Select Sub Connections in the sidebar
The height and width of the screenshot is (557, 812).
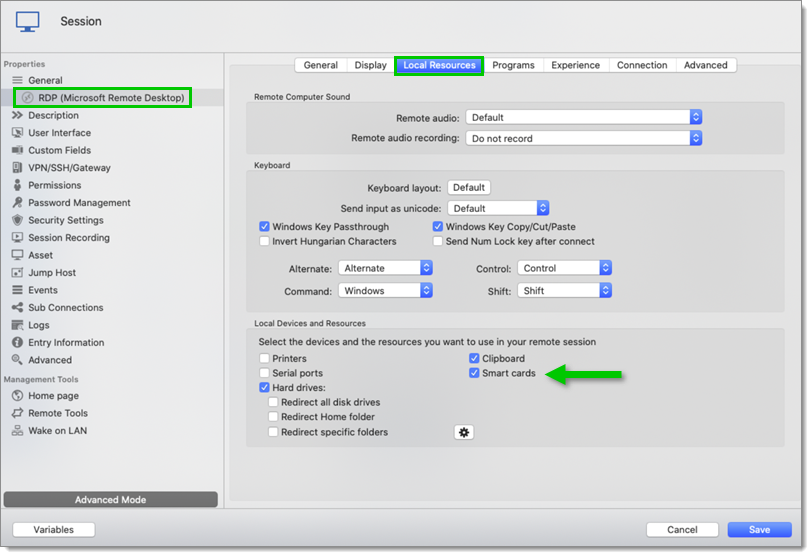tap(66, 307)
